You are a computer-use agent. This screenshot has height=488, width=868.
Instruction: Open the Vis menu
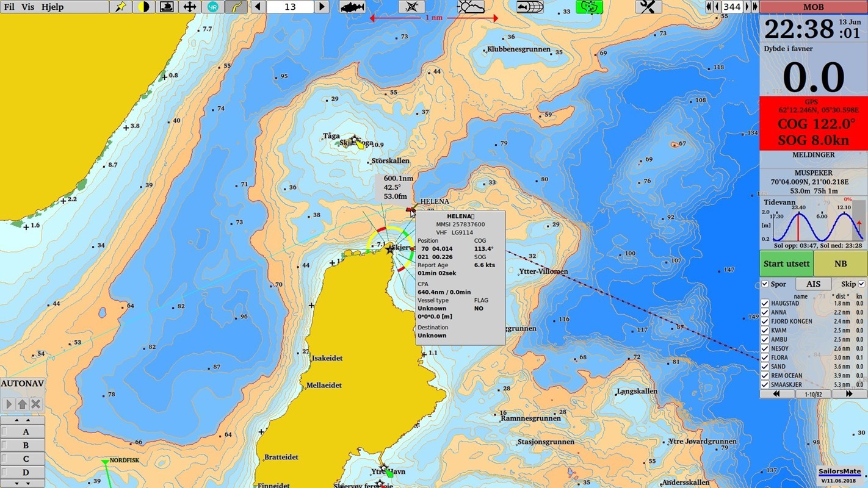click(x=28, y=7)
